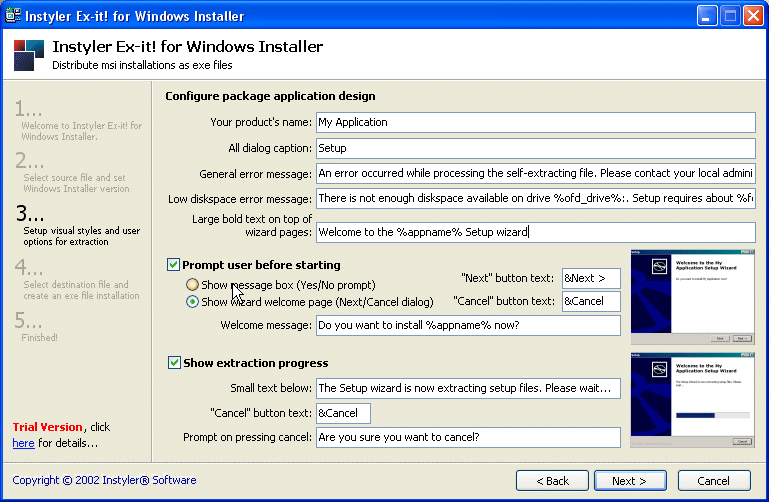Click the "Next" button text field
769x502 pixels.
point(590,278)
